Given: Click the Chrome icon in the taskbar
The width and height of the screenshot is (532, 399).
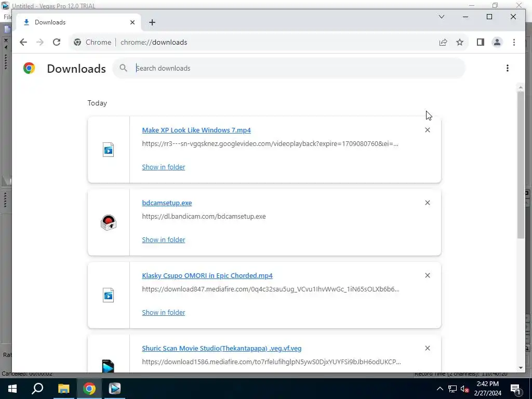Looking at the screenshot, I should point(89,389).
